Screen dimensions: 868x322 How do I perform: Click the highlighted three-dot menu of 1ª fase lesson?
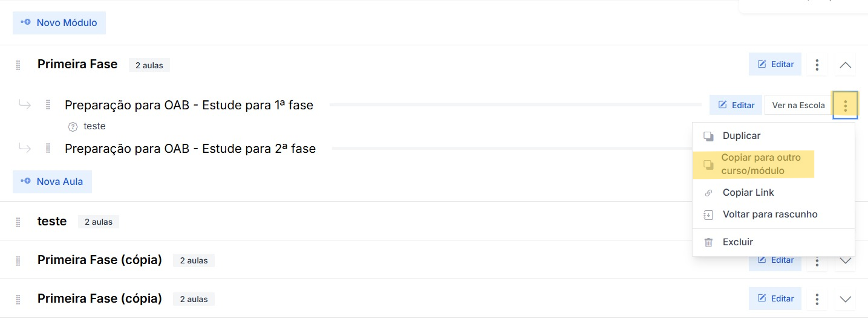(845, 106)
